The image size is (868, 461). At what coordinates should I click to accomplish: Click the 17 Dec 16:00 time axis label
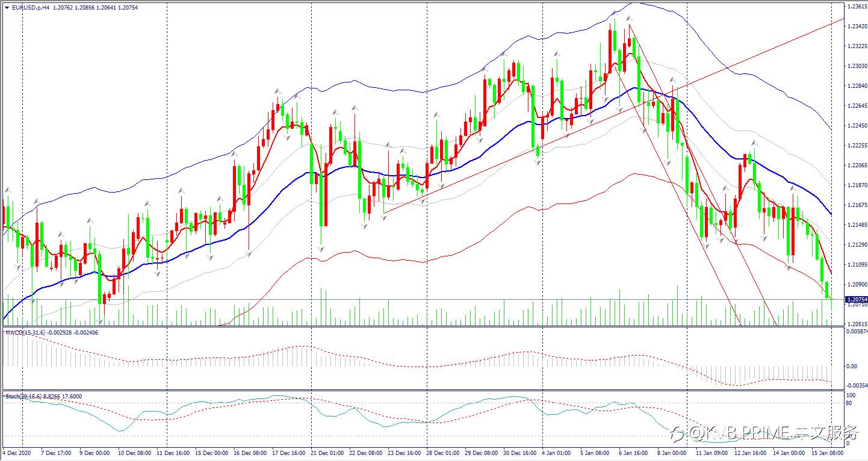289,453
